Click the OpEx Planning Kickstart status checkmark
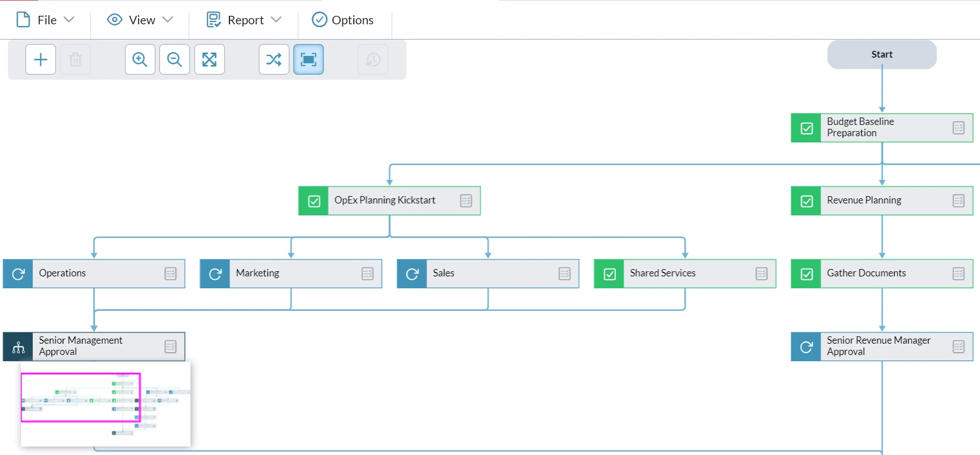 [314, 201]
